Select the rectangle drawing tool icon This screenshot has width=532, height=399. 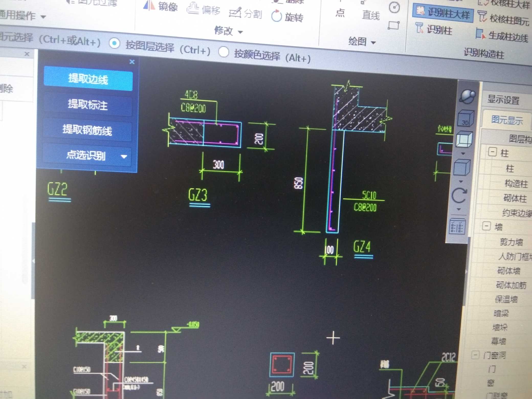point(394,26)
